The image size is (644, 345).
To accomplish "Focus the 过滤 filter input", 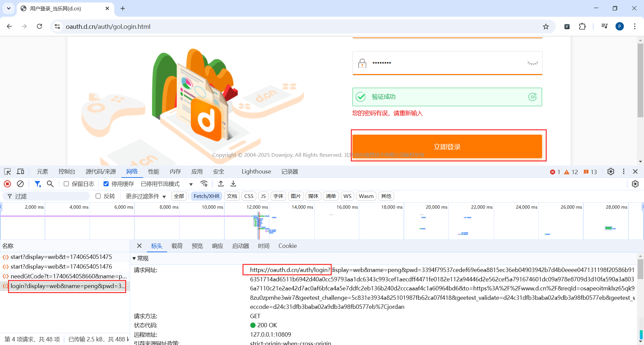I will point(47,196).
